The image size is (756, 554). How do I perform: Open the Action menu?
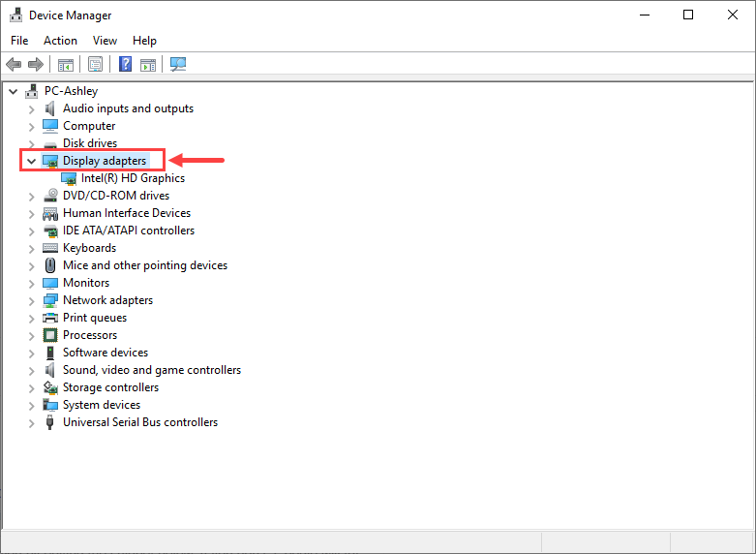(60, 41)
